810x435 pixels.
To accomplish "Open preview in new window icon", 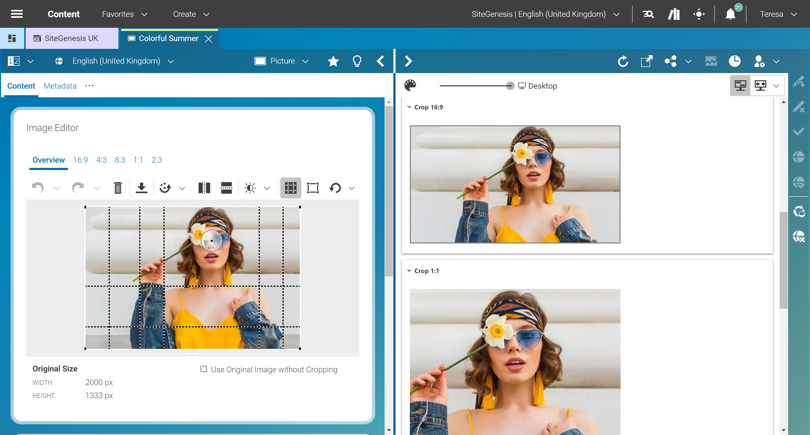I will point(647,61).
